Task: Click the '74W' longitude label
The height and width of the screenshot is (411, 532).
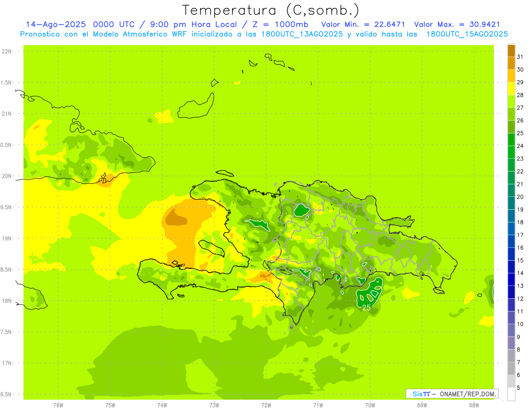Action: (x=162, y=405)
